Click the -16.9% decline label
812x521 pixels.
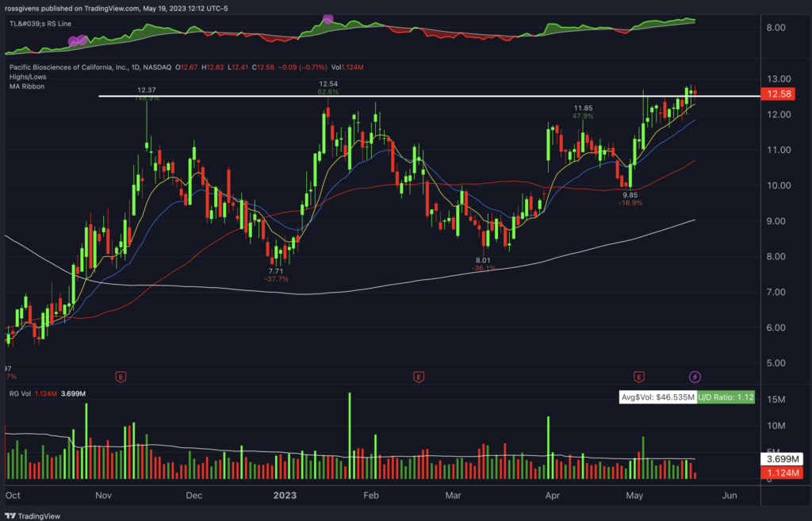point(630,203)
